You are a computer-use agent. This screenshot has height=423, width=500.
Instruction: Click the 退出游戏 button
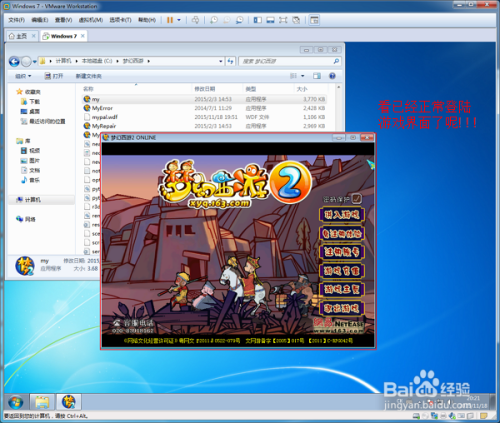click(342, 308)
